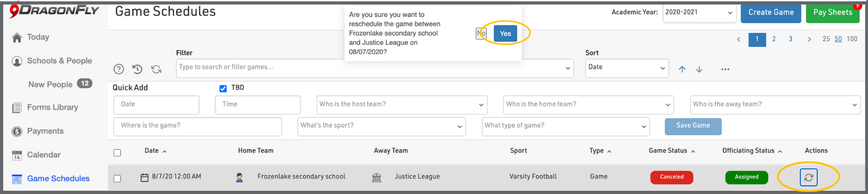Viewport: 868px width, 194px height.
Task: Click the Create Game button
Action: tap(771, 13)
